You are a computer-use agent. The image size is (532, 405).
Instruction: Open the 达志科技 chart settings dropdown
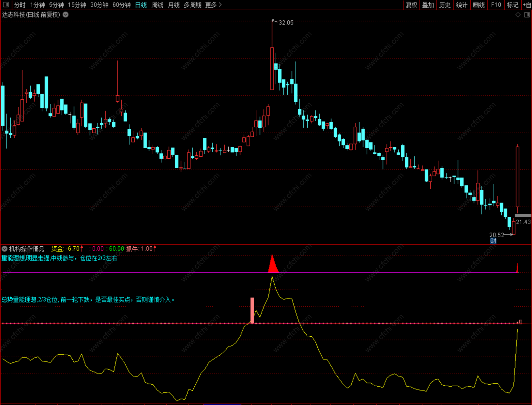coord(66,15)
